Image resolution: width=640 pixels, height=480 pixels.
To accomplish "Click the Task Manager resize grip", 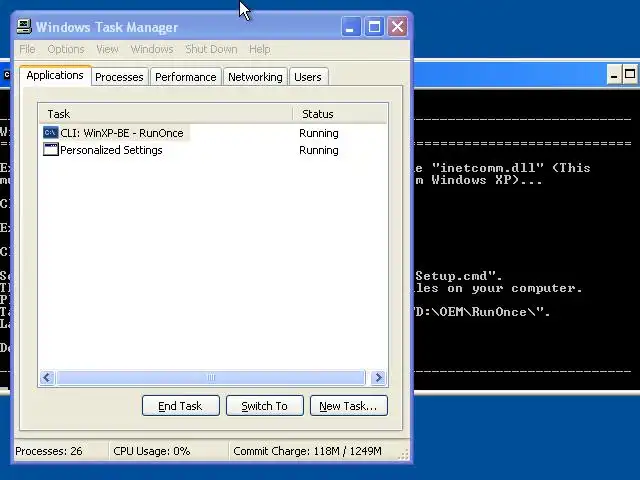I will coord(403,455).
